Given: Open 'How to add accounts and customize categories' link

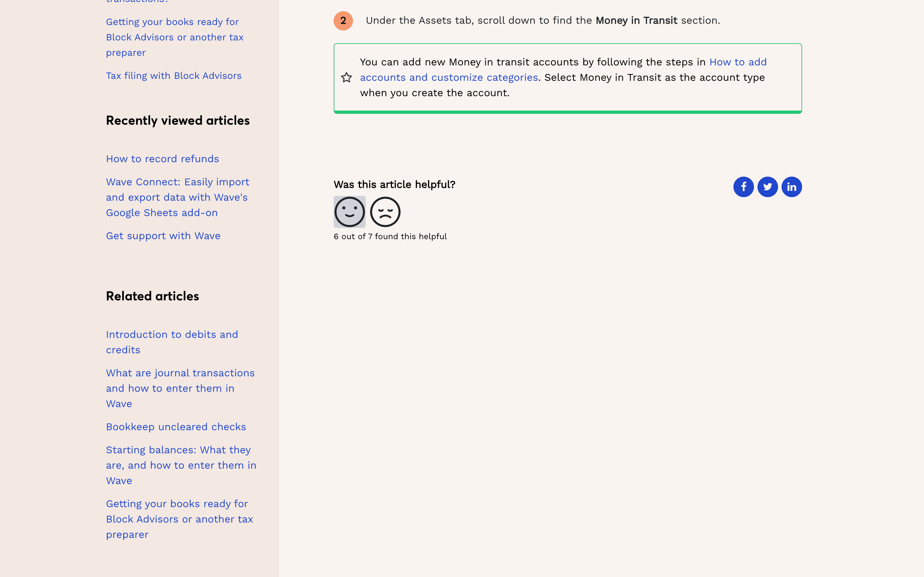Looking at the screenshot, I should [449, 78].
